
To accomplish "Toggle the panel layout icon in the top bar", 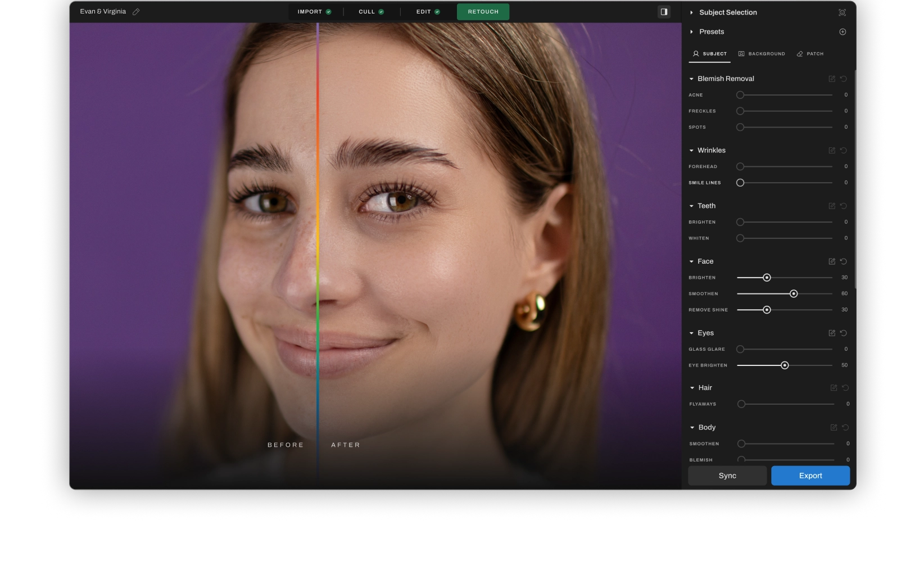I will coord(664,11).
